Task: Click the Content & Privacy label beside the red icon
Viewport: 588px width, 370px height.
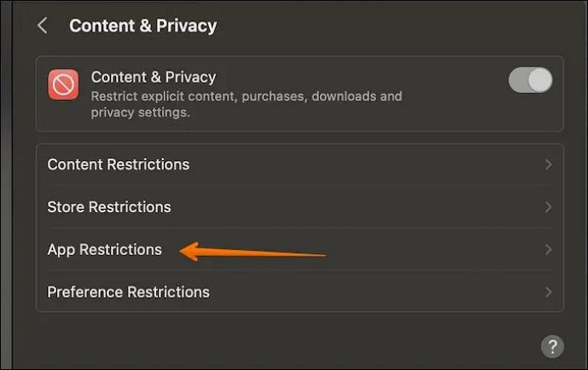Action: point(153,77)
